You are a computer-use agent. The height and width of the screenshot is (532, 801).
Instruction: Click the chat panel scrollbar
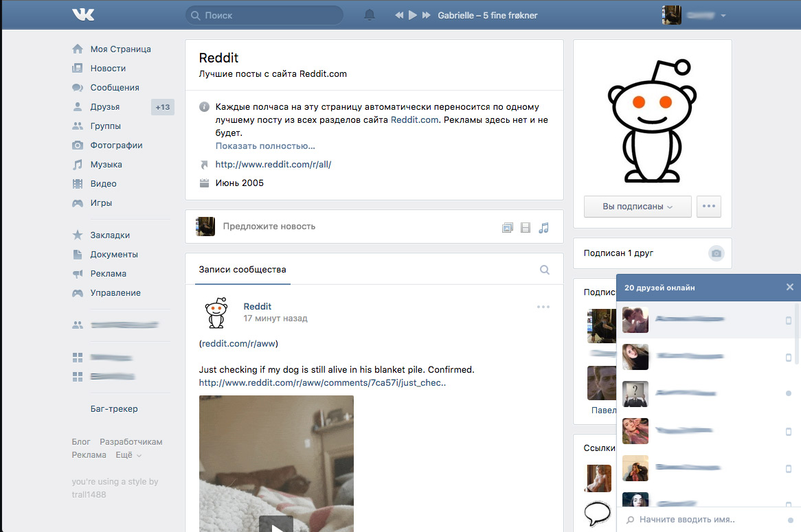797,333
